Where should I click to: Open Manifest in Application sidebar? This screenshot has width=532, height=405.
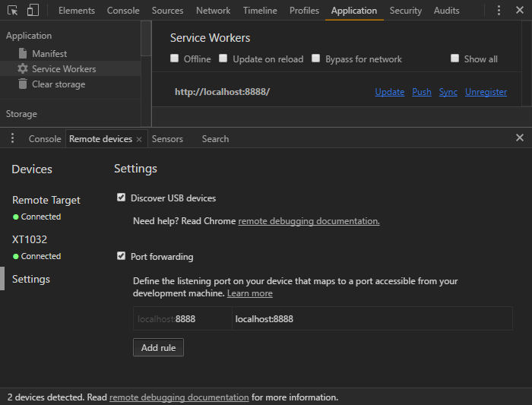pyautogui.click(x=49, y=54)
